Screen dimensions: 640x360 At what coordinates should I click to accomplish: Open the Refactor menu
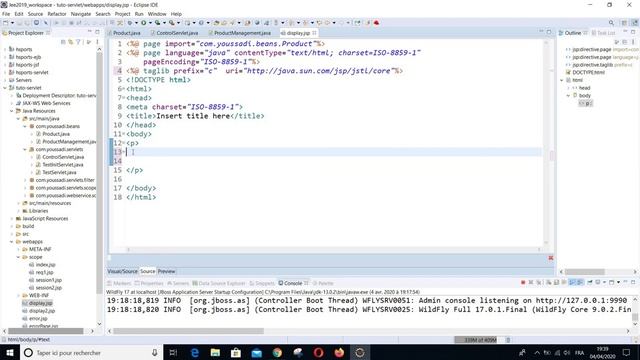(x=57, y=14)
